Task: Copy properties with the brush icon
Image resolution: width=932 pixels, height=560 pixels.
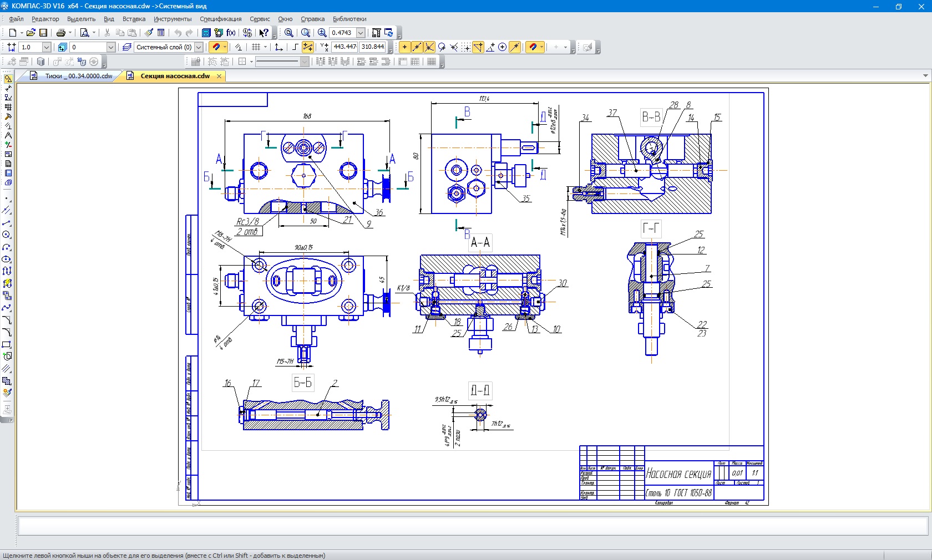Action: 149,33
